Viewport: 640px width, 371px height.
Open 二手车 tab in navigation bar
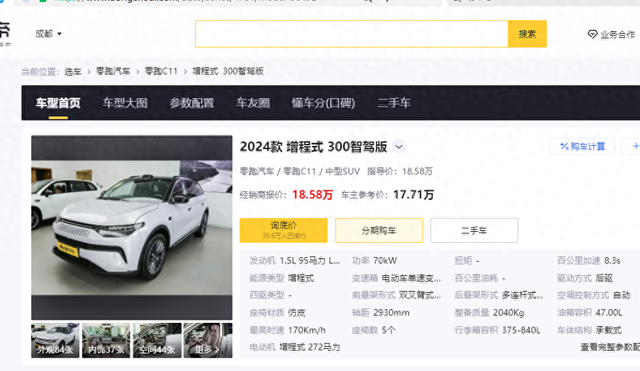pos(394,103)
